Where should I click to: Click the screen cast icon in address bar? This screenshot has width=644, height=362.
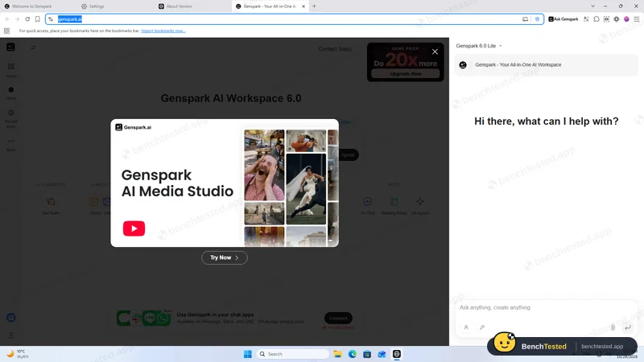pyautogui.click(x=526, y=19)
